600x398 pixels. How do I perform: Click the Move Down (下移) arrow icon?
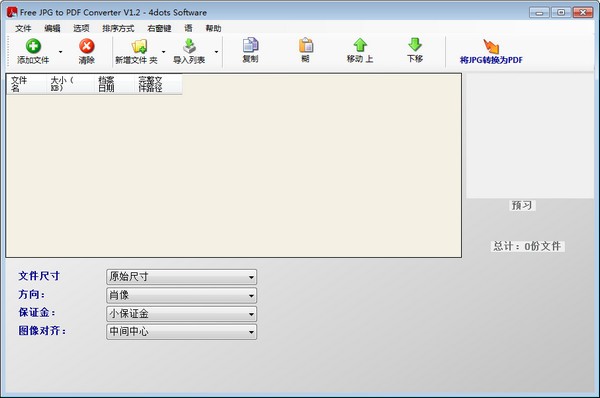(x=415, y=45)
